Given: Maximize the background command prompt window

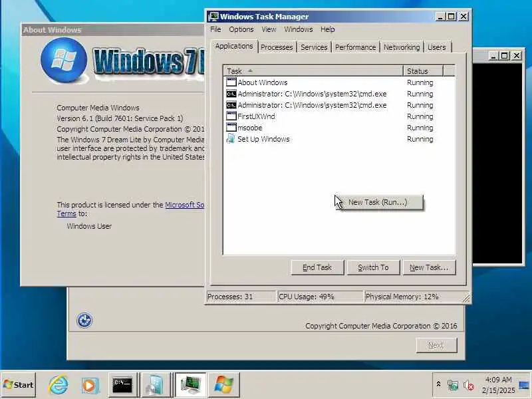Looking at the screenshot, I should pos(505,56).
